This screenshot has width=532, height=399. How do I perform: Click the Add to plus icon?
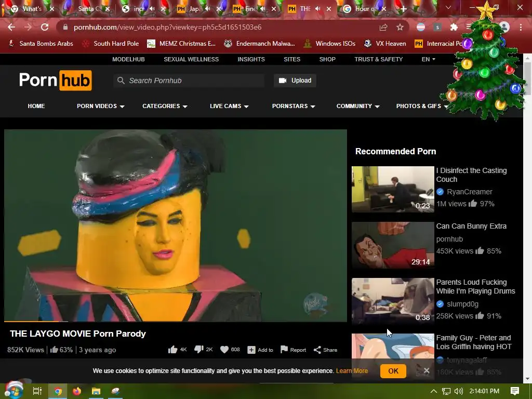[251, 350]
